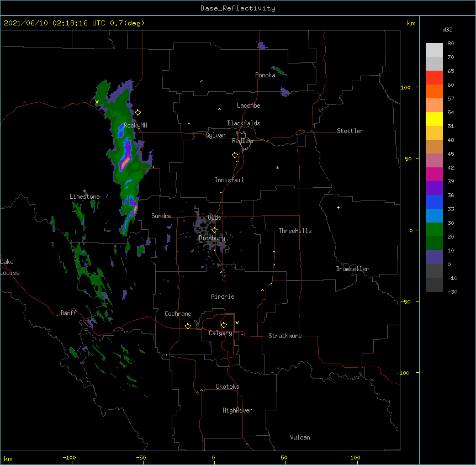The image size is (476, 465).
Task: Select the Drumheller map label
Action: click(x=352, y=269)
